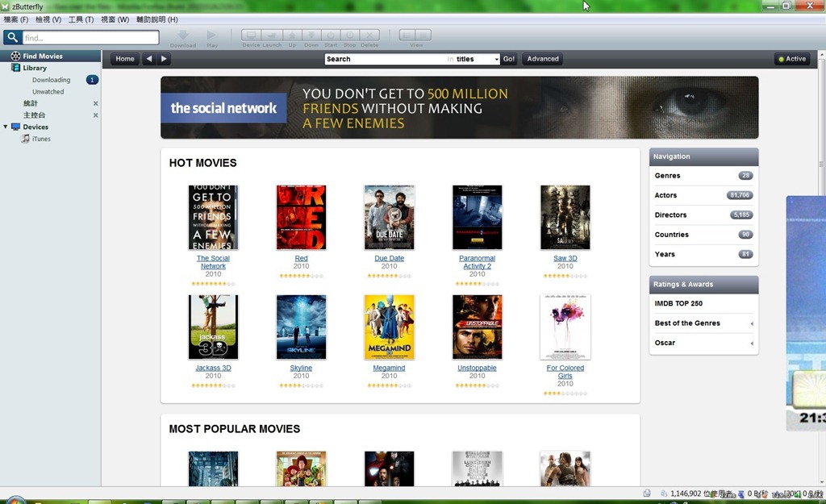
Task: Open Advanced search
Action: point(543,59)
